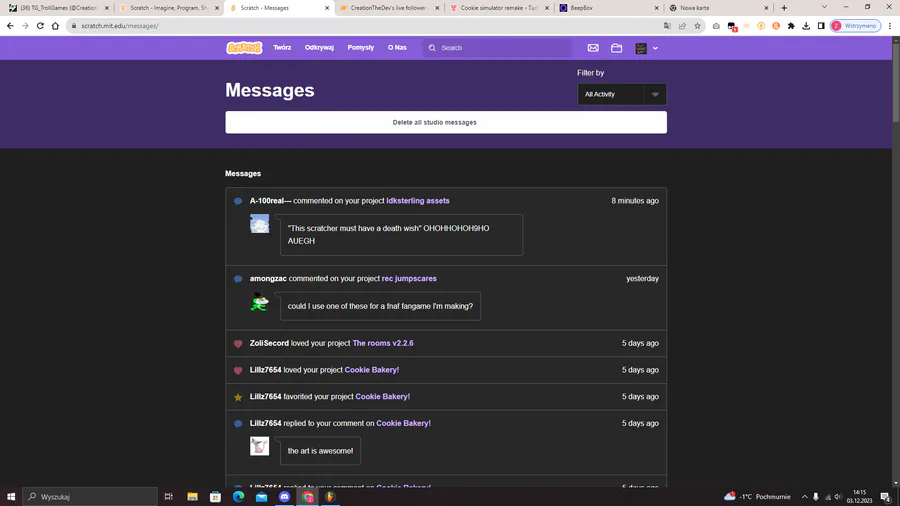Click the Wyszukaj taskbar search box
The height and width of the screenshot is (506, 900).
90,497
